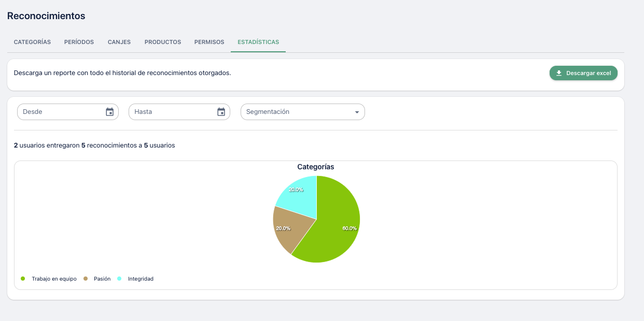Toggle the green Trabajo en equipo legend dot
Image resolution: width=644 pixels, height=321 pixels.
[x=23, y=279]
